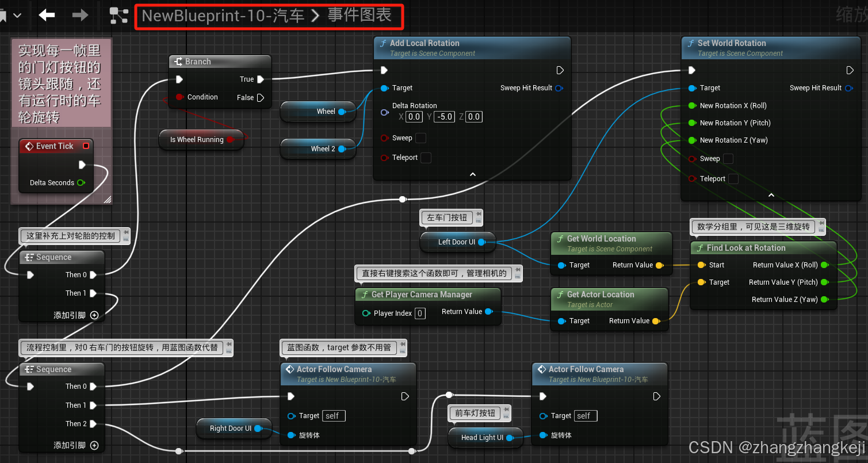
Task: Enable Teleport on Set World Rotation
Action: coord(733,179)
